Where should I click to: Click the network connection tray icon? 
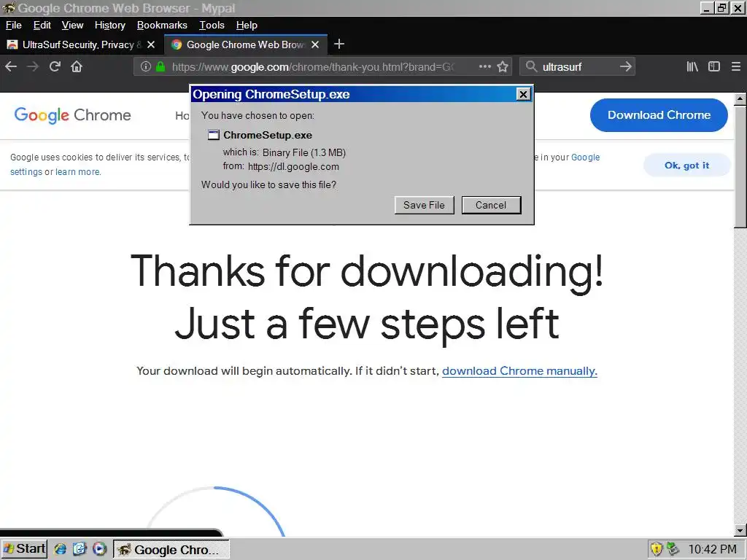[672, 549]
